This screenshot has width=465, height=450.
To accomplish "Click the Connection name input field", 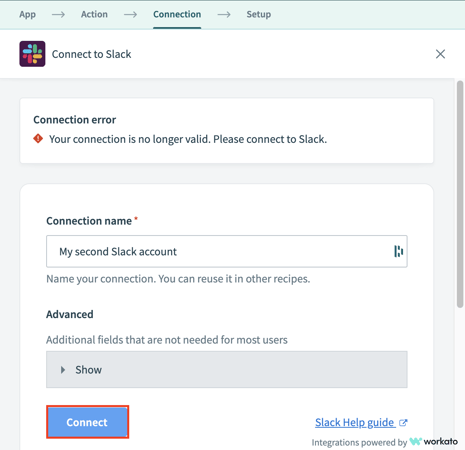I will tap(227, 251).
